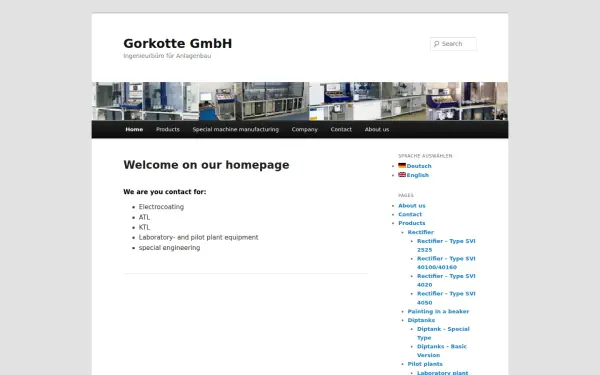This screenshot has width=600, height=375.
Task: Open Painting in a beaker link
Action: pyautogui.click(x=438, y=311)
